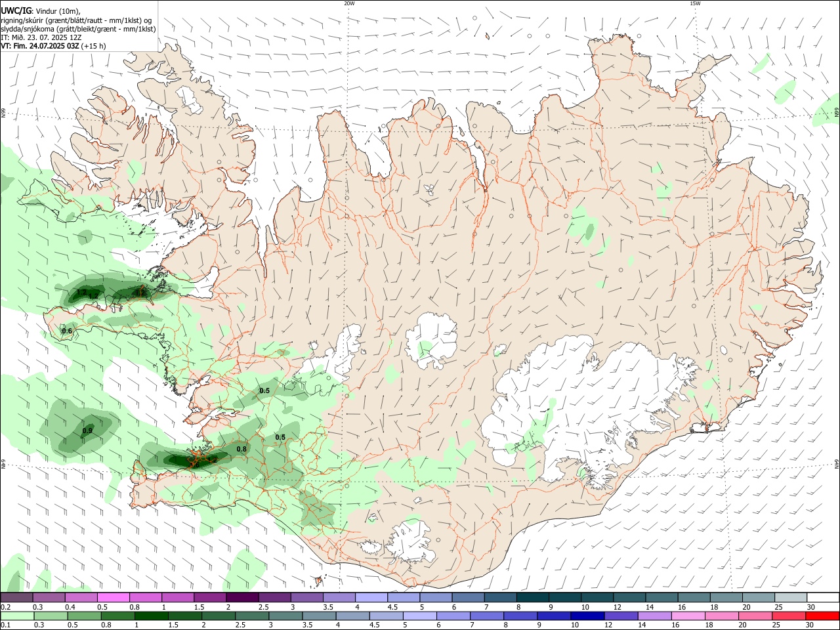This screenshot has width=840, height=630.
Task: Click the slydda/snjókoma legend description line
Action: click(78, 29)
